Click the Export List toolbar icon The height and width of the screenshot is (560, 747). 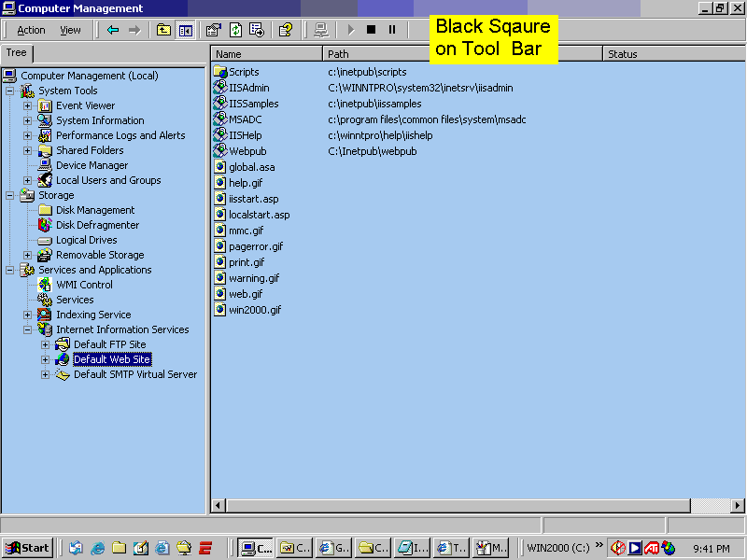tap(257, 30)
